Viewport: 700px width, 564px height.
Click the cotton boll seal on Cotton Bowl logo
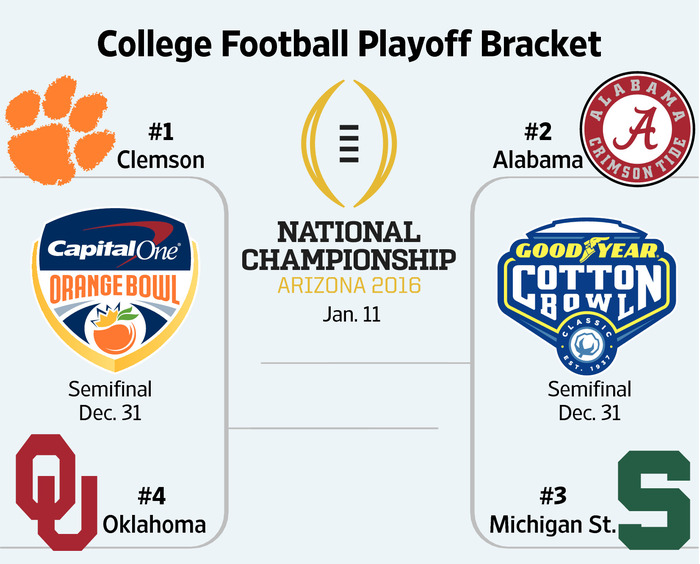point(587,345)
